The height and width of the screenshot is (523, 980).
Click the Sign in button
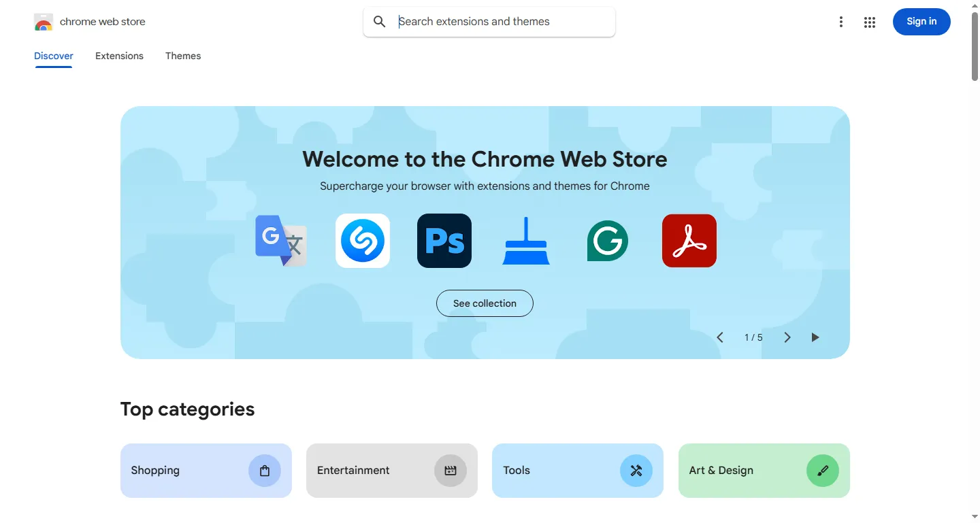click(x=921, y=22)
